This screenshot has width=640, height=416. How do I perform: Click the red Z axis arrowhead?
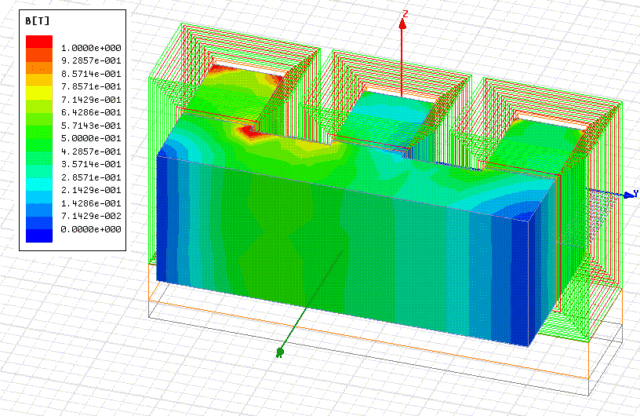402,24
